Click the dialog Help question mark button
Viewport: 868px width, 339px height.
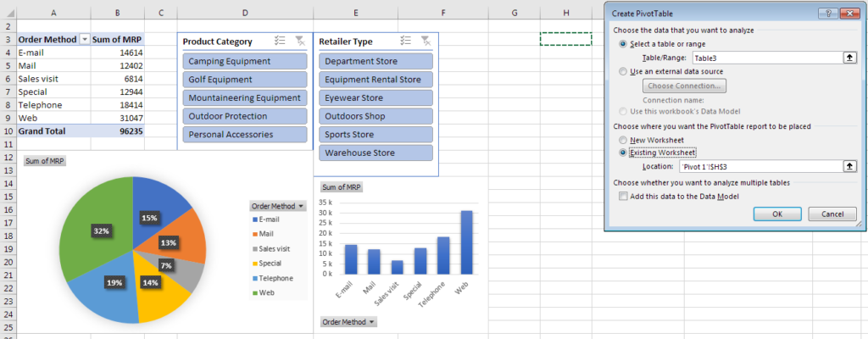(x=827, y=14)
